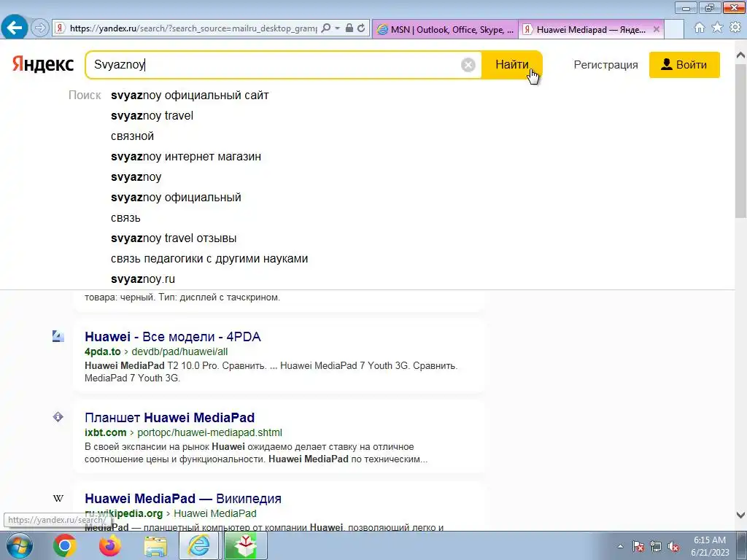Open a new blank browser tab
The image size is (747, 560).
pos(673,29)
